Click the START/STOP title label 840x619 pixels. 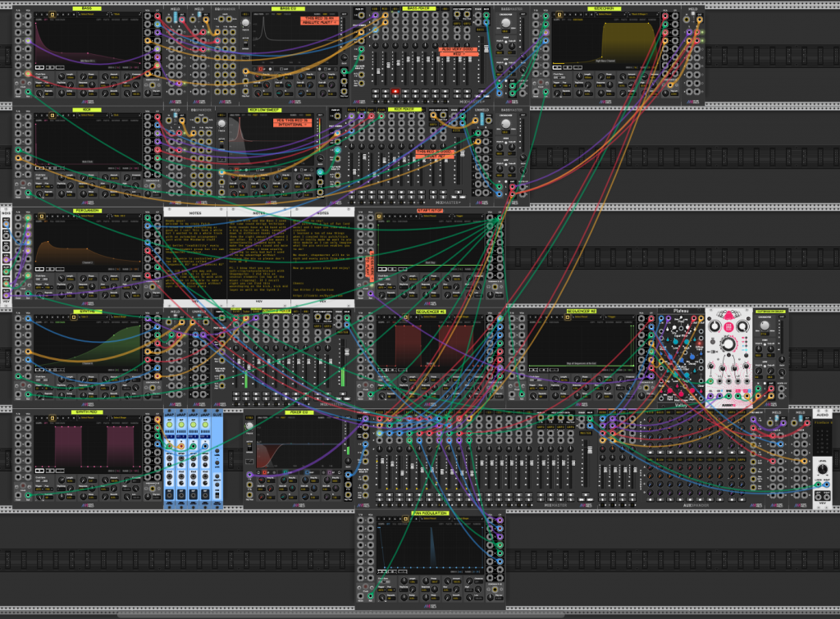[x=430, y=211]
